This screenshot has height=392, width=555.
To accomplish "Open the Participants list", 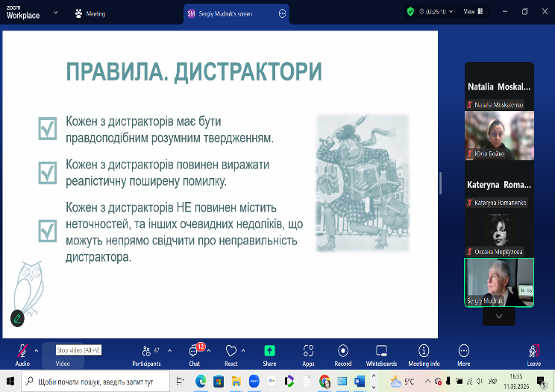I will (x=145, y=354).
